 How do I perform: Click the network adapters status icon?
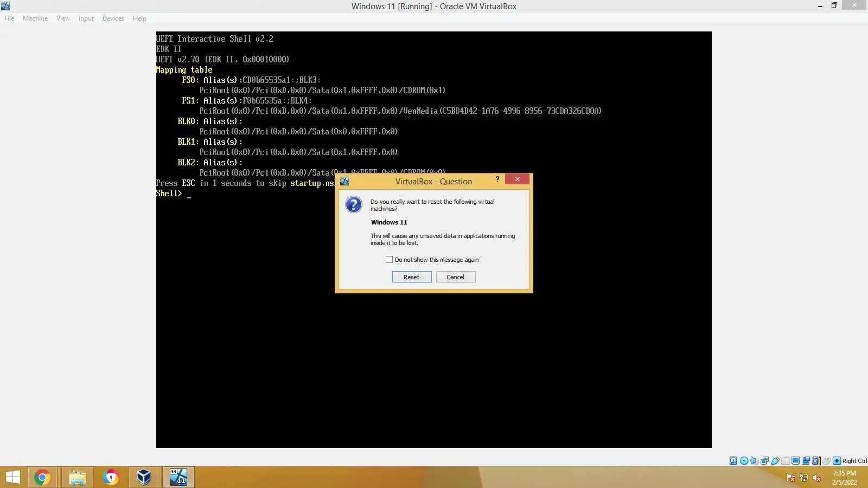(764, 461)
